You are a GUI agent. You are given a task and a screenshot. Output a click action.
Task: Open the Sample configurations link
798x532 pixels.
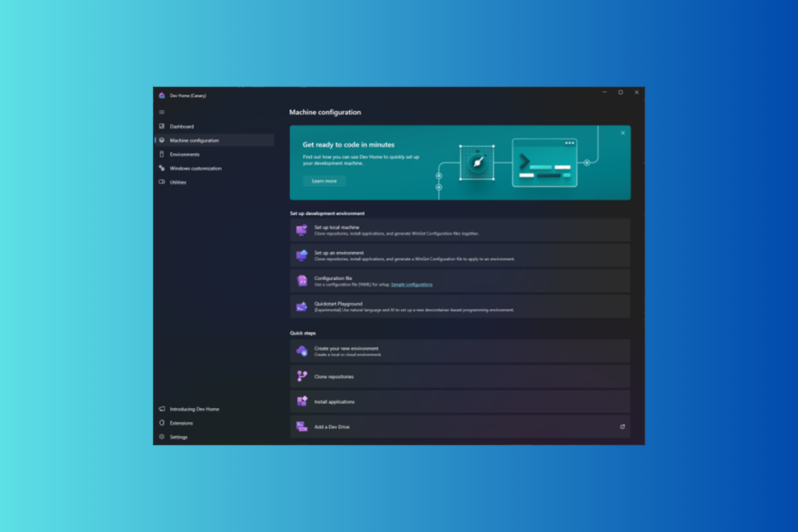[411, 284]
